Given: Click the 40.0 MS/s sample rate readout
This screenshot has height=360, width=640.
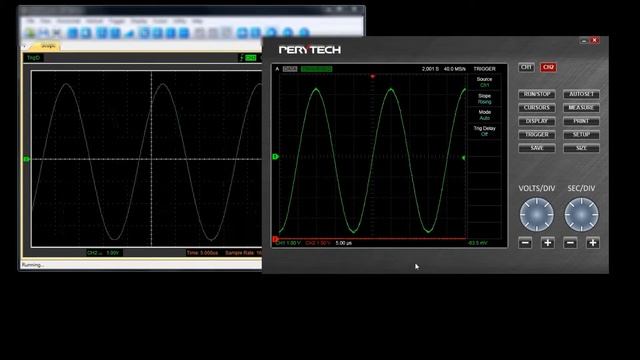Looking at the screenshot, I should tap(454, 69).
